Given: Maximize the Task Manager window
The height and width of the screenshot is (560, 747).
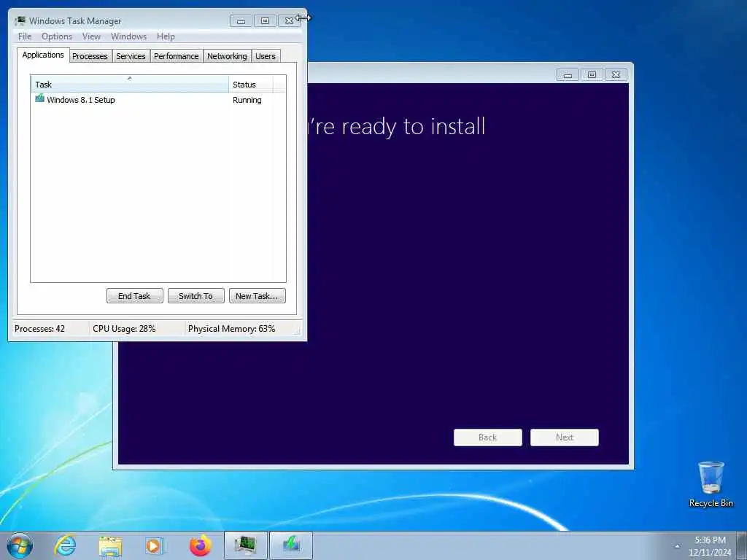Looking at the screenshot, I should [x=265, y=21].
